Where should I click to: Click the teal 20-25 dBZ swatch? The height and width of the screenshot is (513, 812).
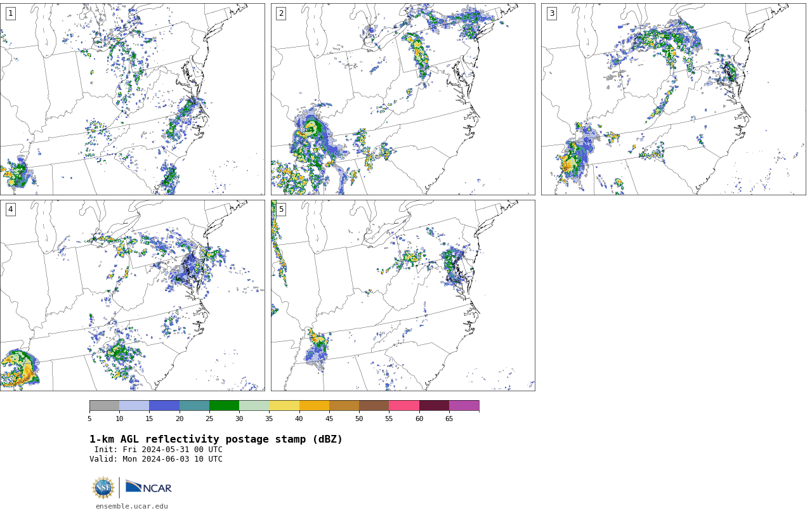point(194,406)
